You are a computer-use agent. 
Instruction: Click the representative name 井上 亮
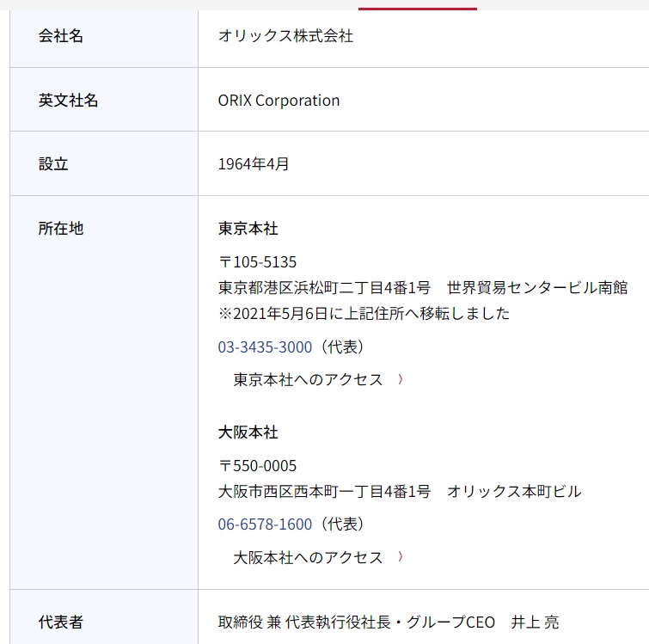click(x=535, y=622)
